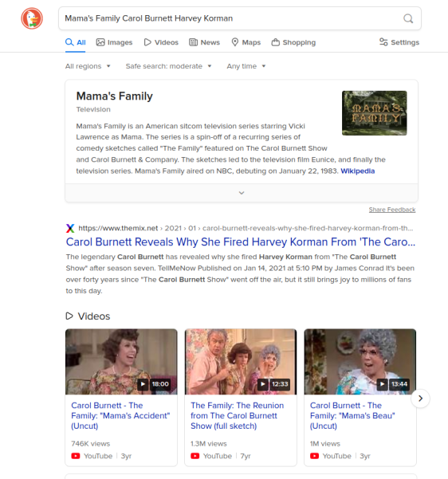Go to the Shopping tab
The width and height of the screenshot is (448, 479).
click(x=293, y=42)
